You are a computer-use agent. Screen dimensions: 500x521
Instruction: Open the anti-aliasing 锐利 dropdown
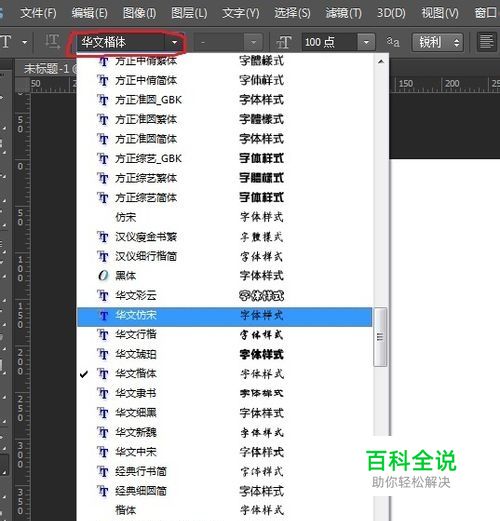click(x=437, y=42)
